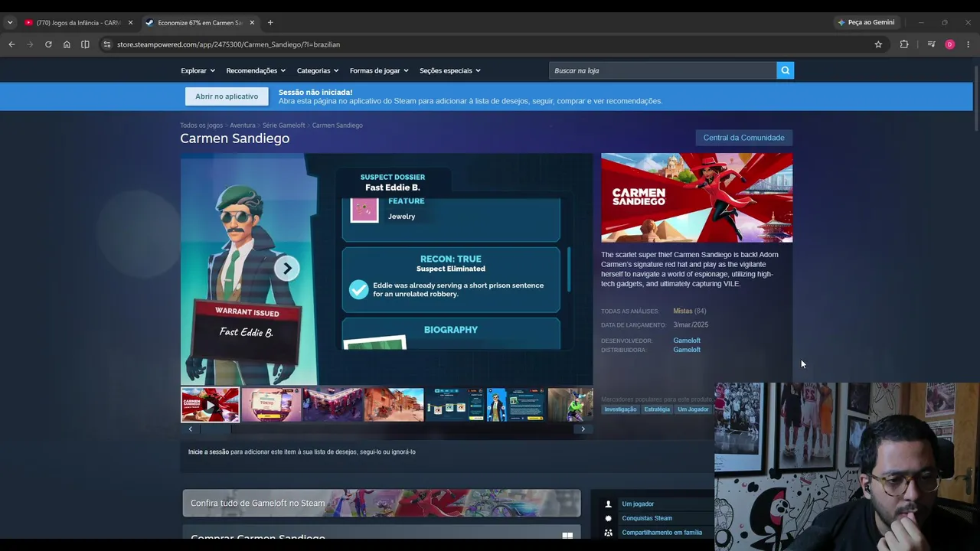Follow the Série Gameloft breadcrumb link
Image resolution: width=980 pixels, height=551 pixels.
click(283, 126)
